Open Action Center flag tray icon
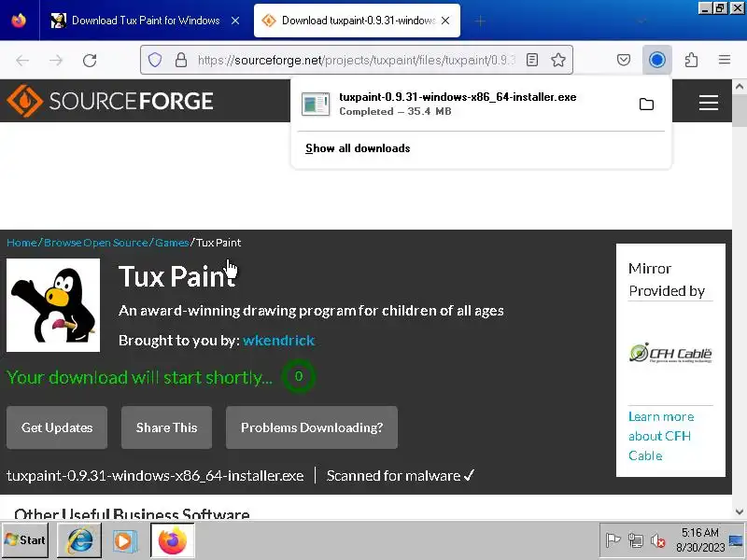Viewport: 747px width, 560px height. pyautogui.click(x=613, y=540)
